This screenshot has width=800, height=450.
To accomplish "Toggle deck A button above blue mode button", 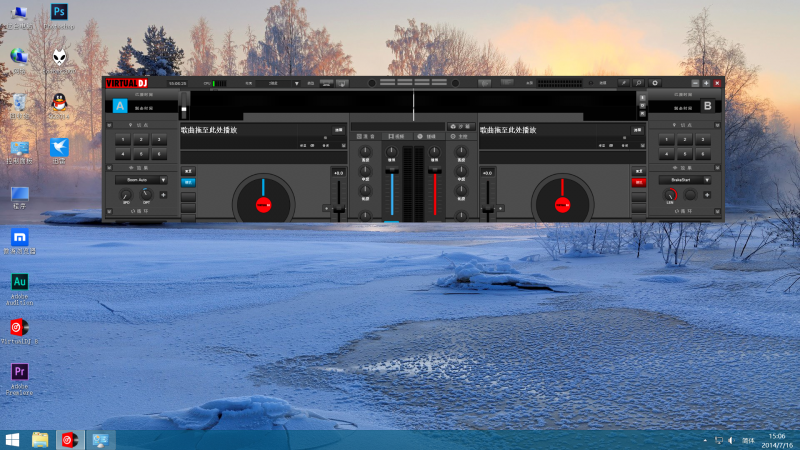I will tap(188, 171).
